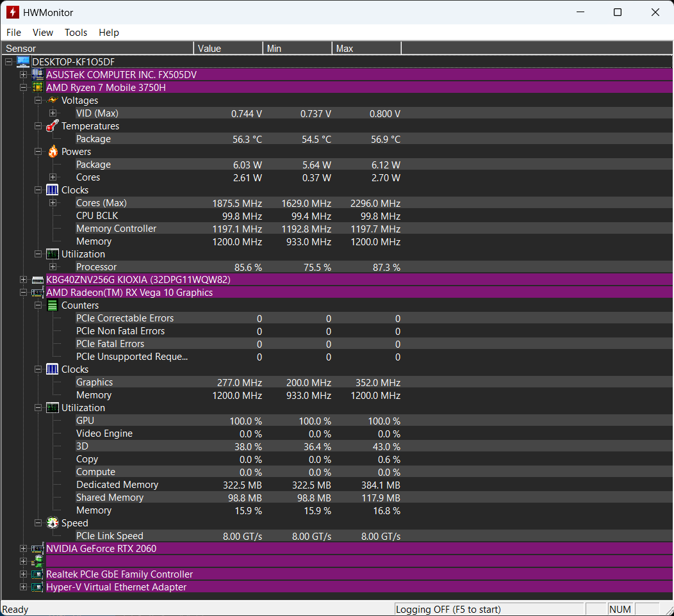Viewport: 674px width, 616px height.
Task: Open the Help menu
Action: 109,33
